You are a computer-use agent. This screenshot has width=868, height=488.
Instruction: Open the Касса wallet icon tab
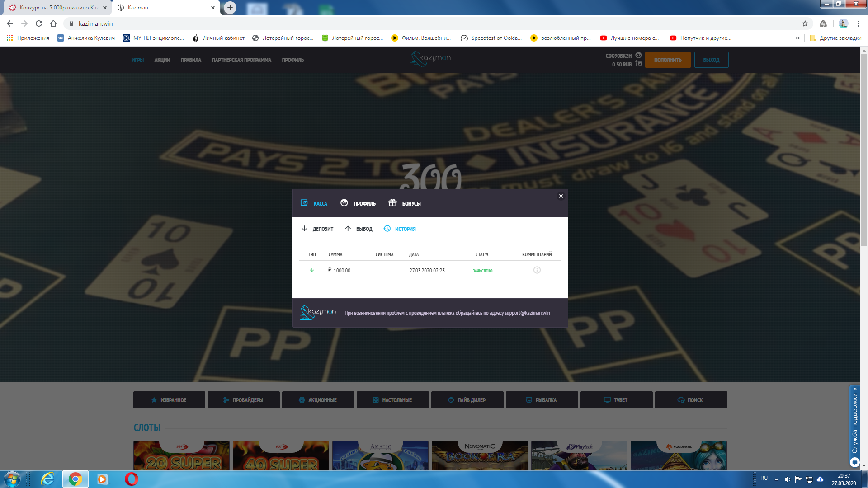[x=314, y=203]
